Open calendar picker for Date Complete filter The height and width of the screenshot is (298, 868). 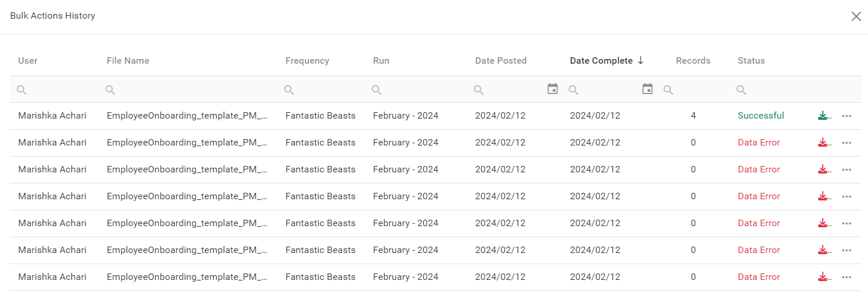click(x=647, y=89)
